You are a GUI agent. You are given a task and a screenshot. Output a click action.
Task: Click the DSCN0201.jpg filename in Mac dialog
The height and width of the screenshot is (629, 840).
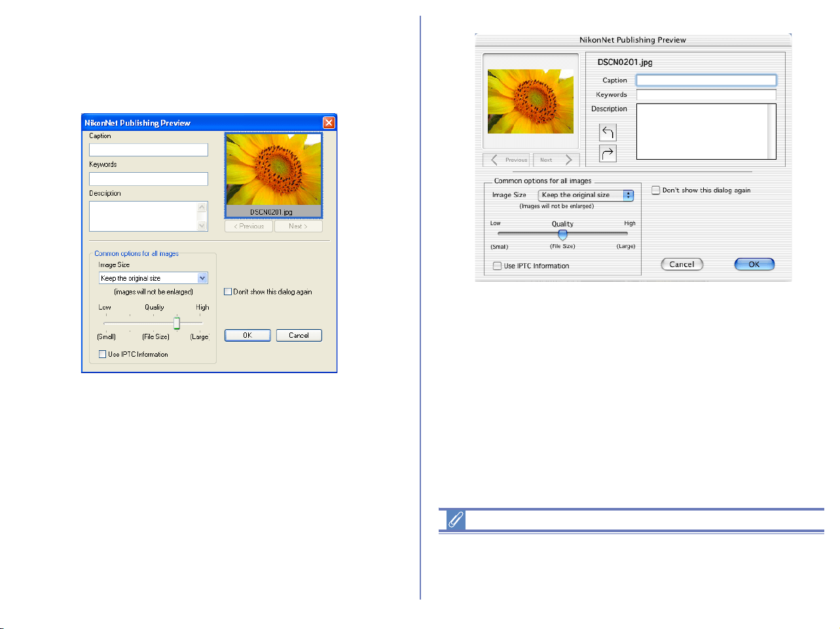coord(625,62)
